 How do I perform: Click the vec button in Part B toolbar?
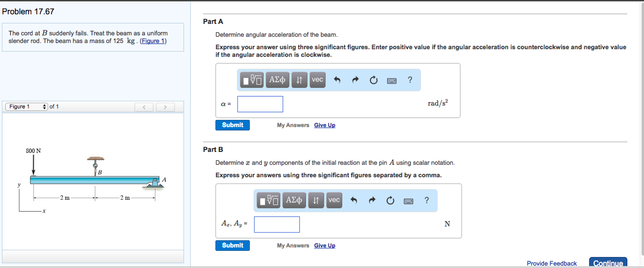334,201
